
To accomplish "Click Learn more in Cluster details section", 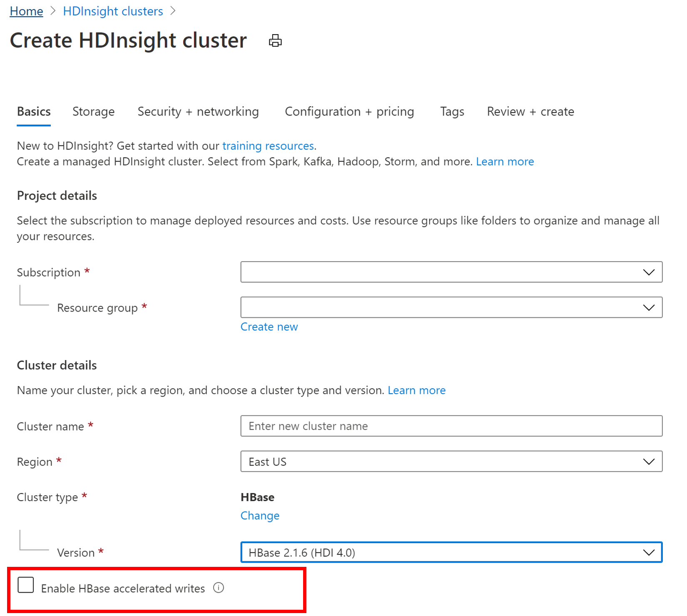I will pyautogui.click(x=416, y=390).
